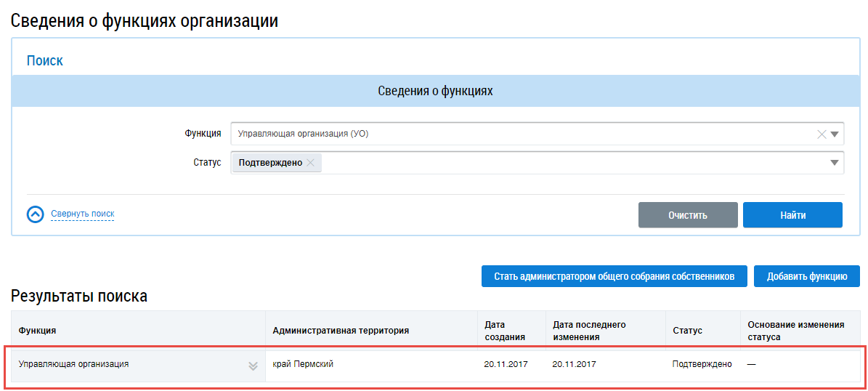Click the Добавить функцию button
This screenshot has width=868, height=391.
[806, 276]
